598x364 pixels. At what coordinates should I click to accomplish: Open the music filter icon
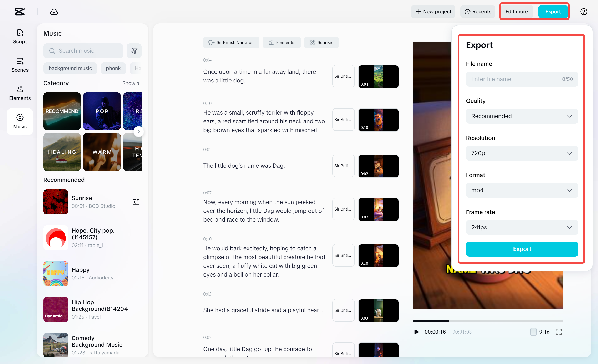point(134,51)
